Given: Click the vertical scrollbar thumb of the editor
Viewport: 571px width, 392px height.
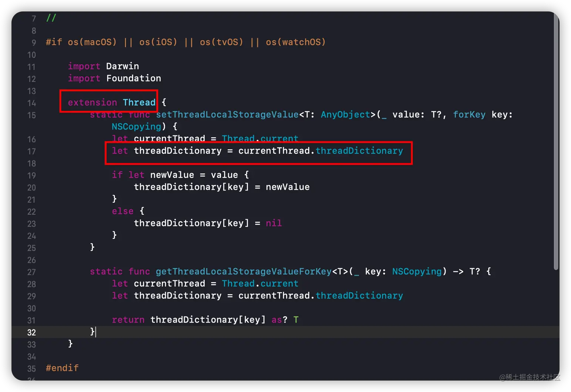Looking at the screenshot, I should pyautogui.click(x=556, y=141).
